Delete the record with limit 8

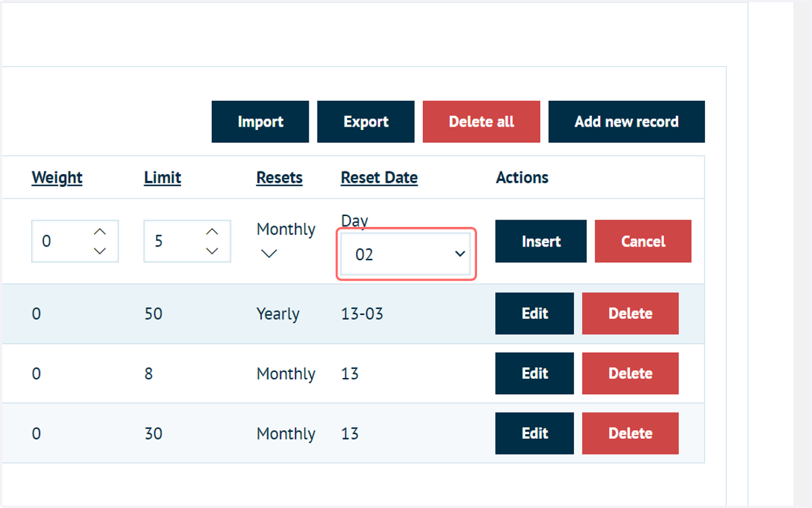[x=630, y=373]
